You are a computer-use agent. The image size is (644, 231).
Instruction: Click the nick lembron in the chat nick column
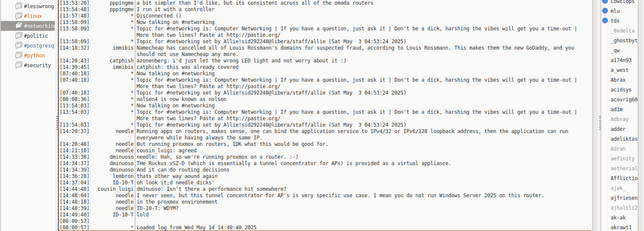pyautogui.click(x=123, y=176)
